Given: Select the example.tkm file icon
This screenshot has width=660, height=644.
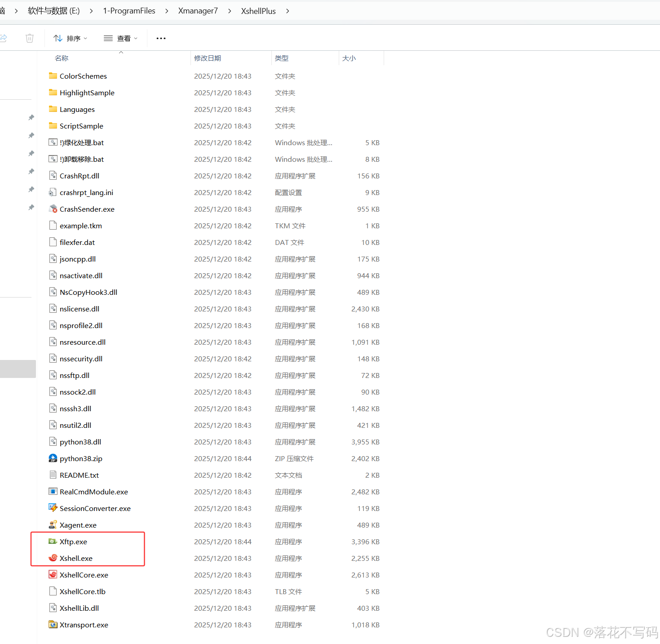Looking at the screenshot, I should pyautogui.click(x=53, y=226).
